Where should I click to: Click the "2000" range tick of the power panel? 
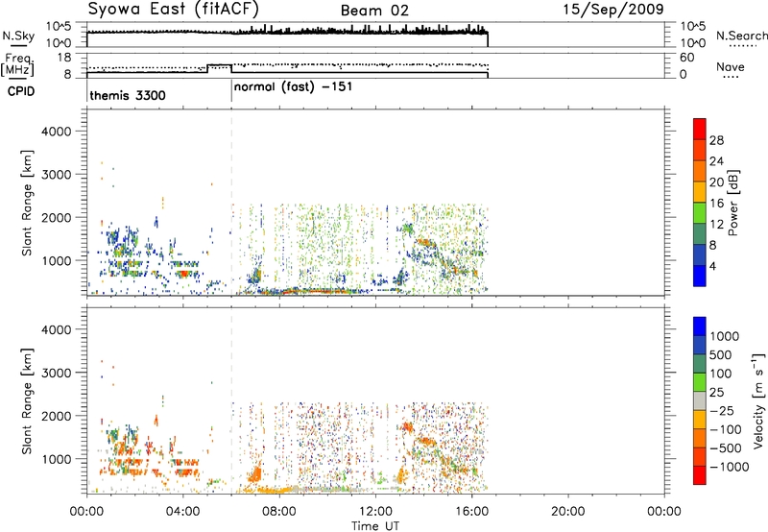pos(57,217)
